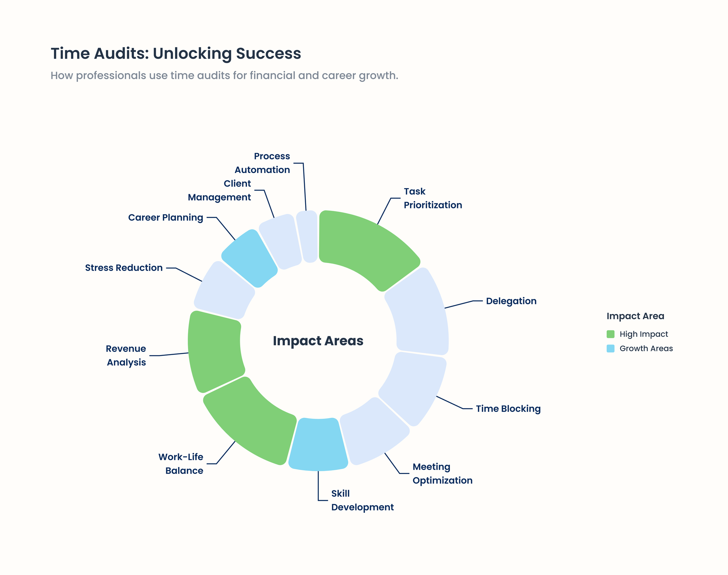Viewport: 728px width, 575px height.
Task: Open the Impact Area legend section
Action: click(x=635, y=316)
